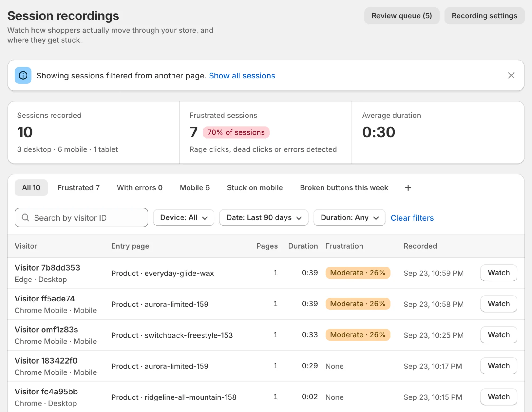This screenshot has height=412, width=532.
Task: Click the 70% of sessions badge
Action: tap(236, 132)
